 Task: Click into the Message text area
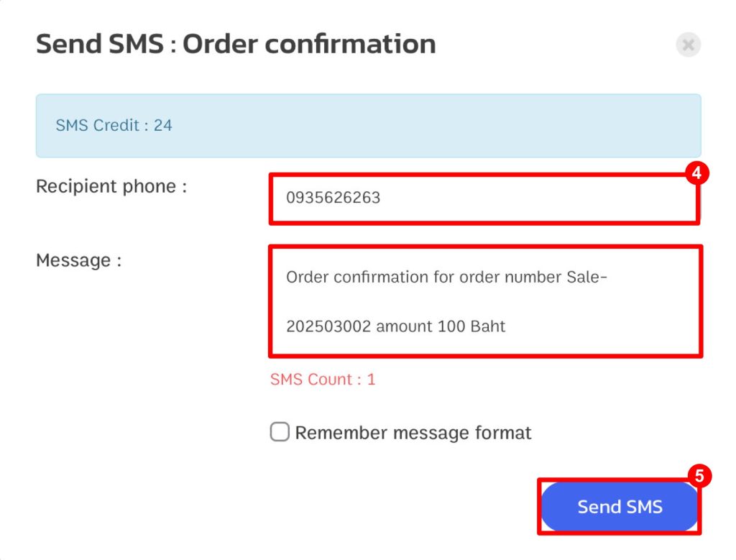tap(485, 301)
